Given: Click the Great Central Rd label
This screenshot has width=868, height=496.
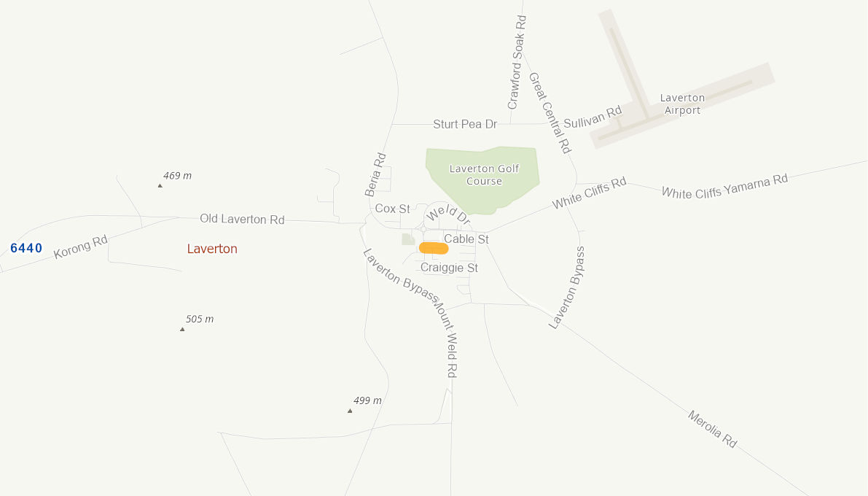Looking at the screenshot, I should [550, 113].
